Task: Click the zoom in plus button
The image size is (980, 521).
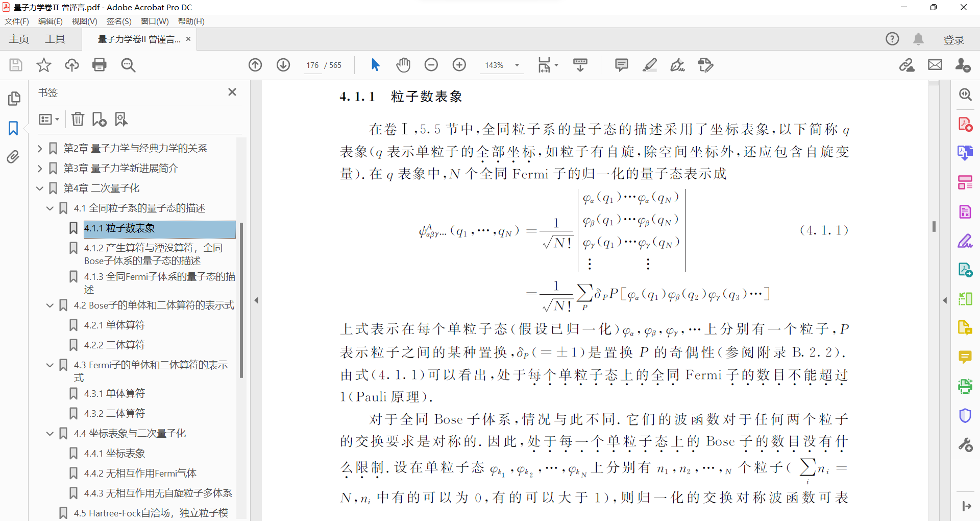Action: click(459, 65)
